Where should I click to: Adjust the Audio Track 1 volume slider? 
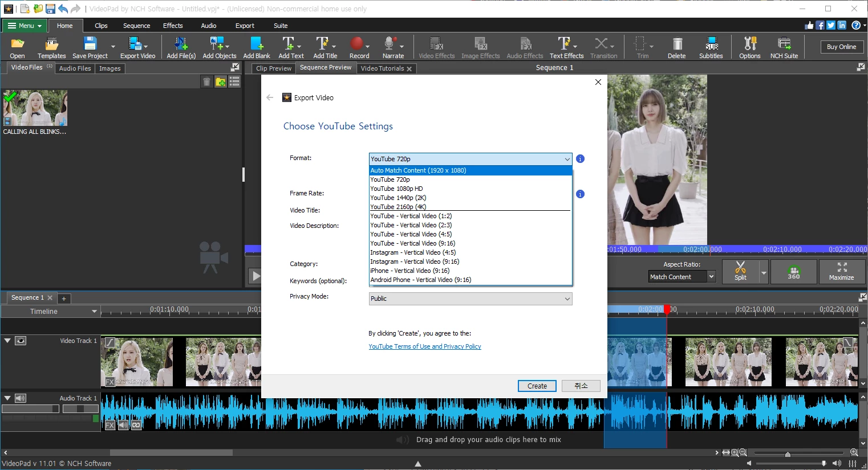point(31,408)
